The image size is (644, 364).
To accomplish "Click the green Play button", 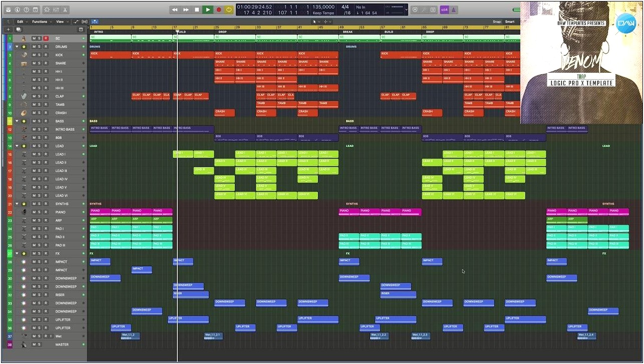I will pos(208,10).
